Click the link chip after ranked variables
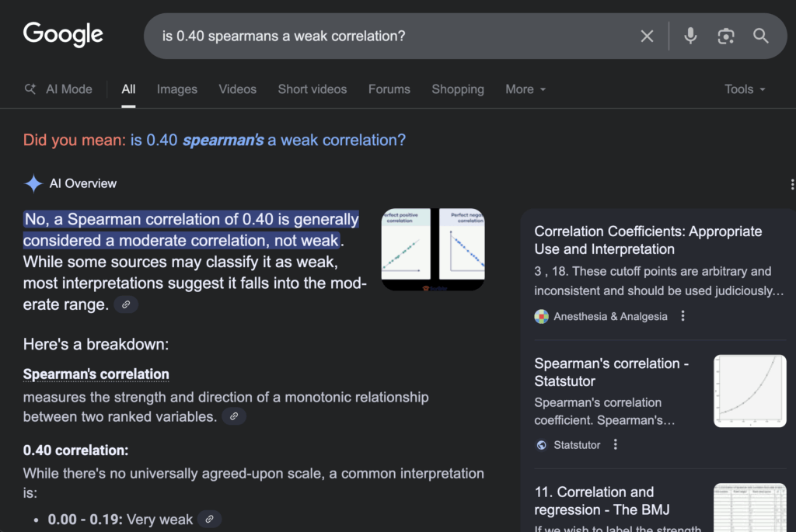This screenshot has width=796, height=532. pos(234,417)
